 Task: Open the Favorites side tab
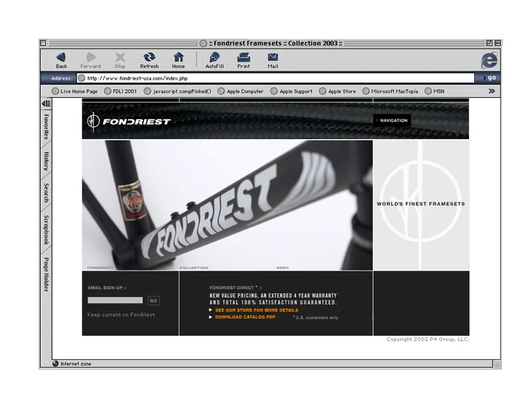pos(46,126)
